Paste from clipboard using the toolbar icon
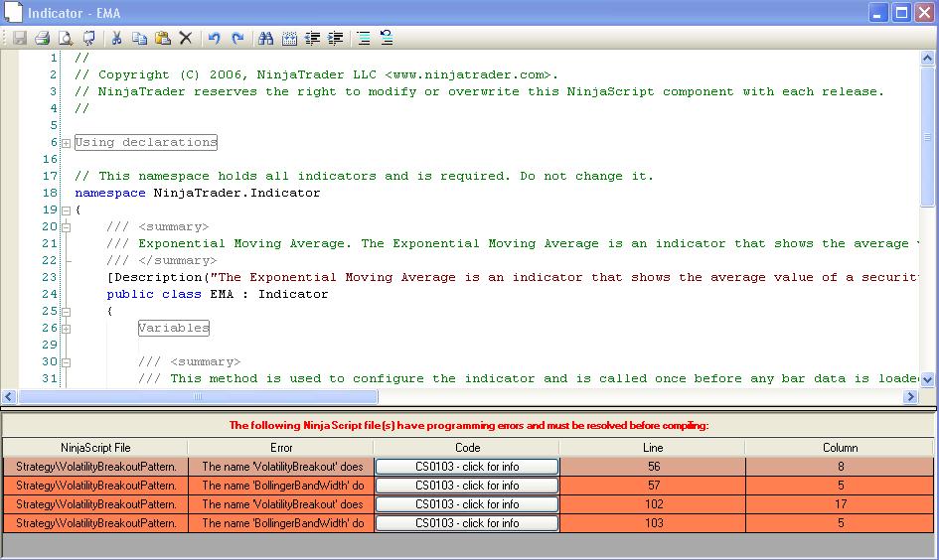Screen dimensions: 939x560 coord(163,39)
